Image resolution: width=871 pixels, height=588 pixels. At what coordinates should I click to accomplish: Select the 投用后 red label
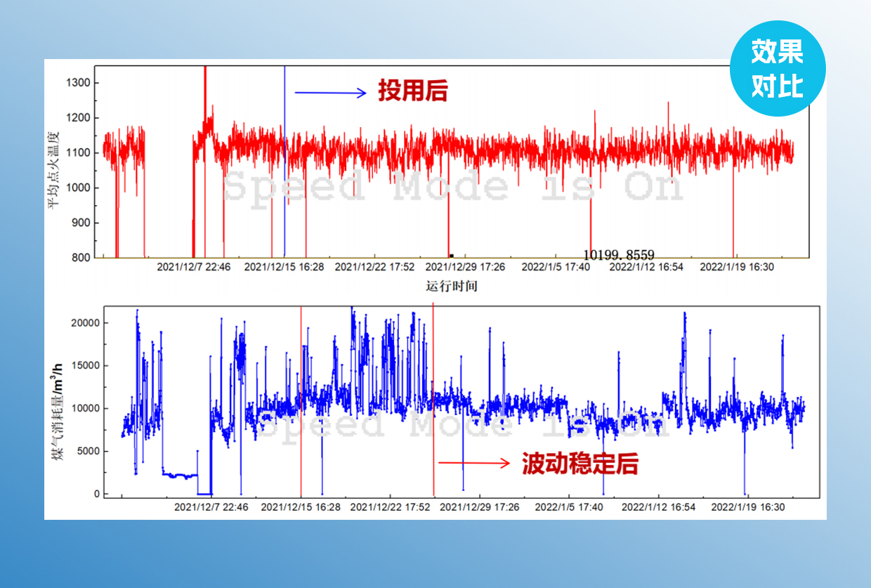click(x=412, y=91)
